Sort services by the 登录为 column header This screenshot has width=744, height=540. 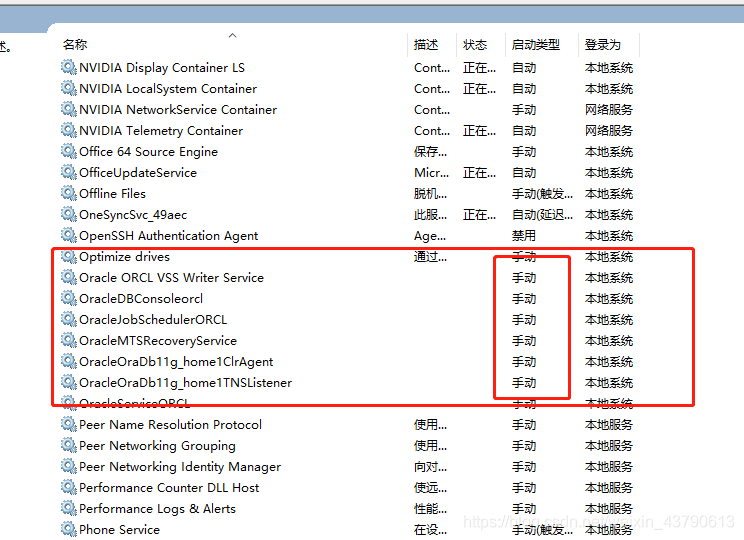(x=603, y=45)
